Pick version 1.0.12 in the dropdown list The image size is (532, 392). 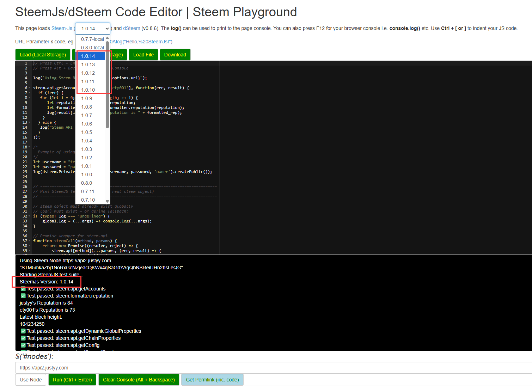click(91, 73)
